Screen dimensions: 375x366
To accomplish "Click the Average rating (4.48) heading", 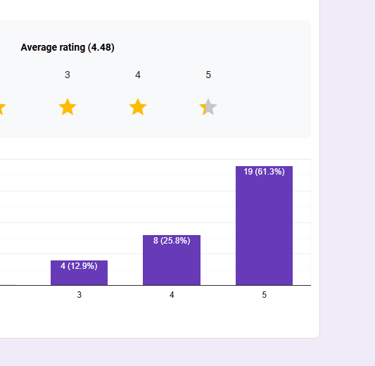I will click(67, 47).
